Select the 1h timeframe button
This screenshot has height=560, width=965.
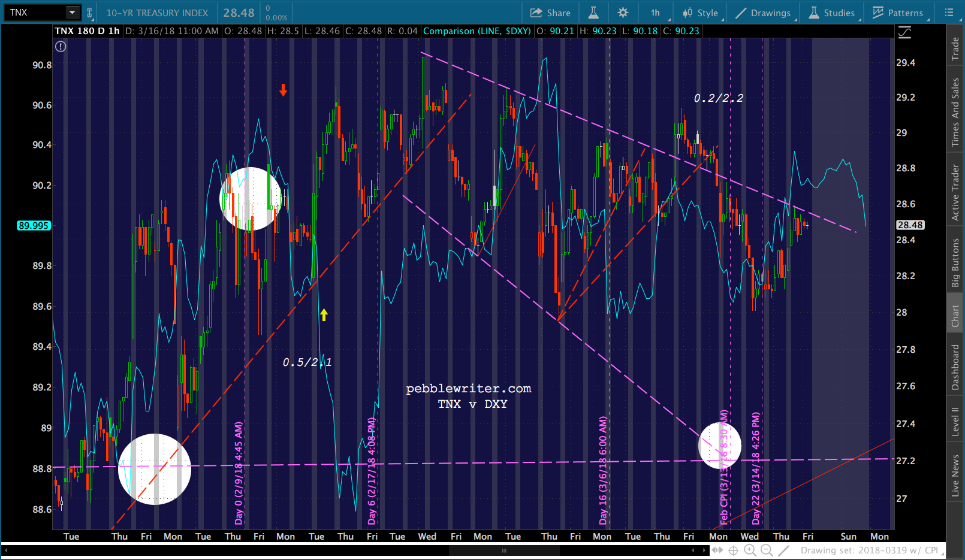point(655,13)
